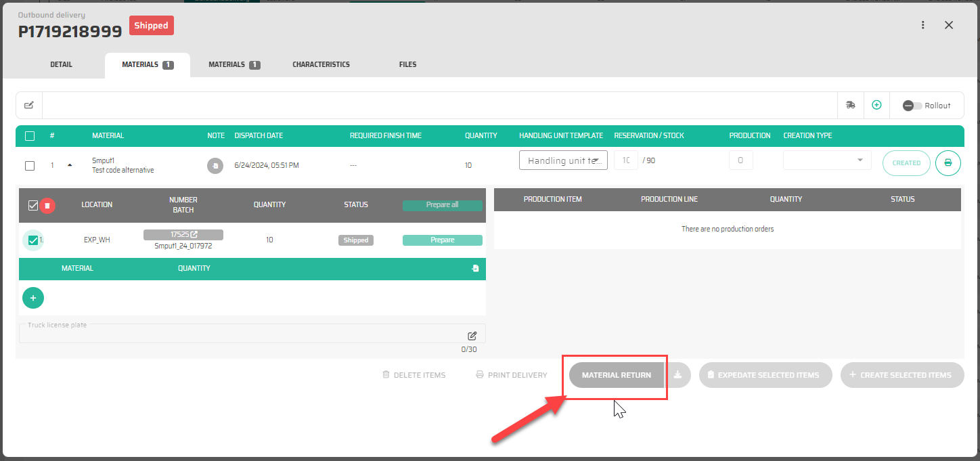This screenshot has width=980, height=461.
Task: Open the Creation type dropdown
Action: click(x=827, y=160)
